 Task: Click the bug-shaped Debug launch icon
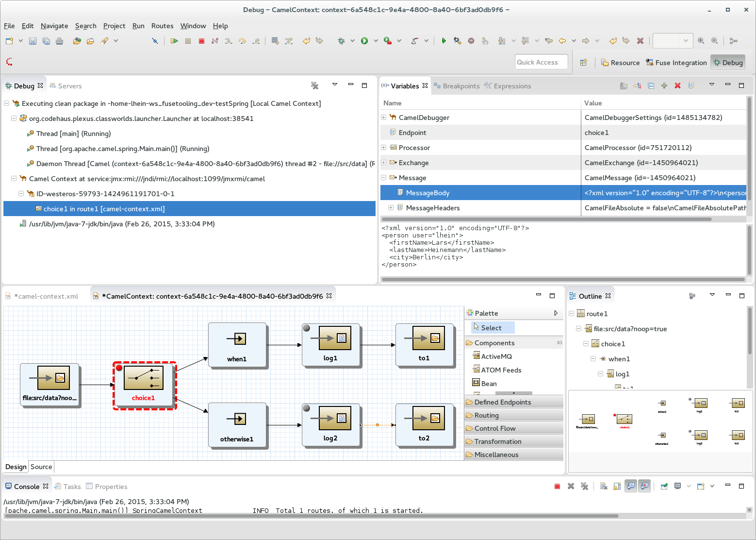(342, 41)
